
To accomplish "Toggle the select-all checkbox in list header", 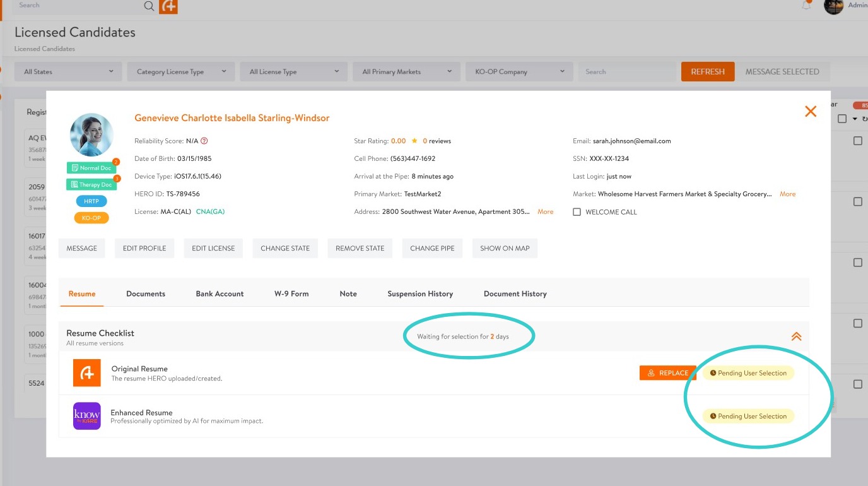I will click(x=842, y=119).
